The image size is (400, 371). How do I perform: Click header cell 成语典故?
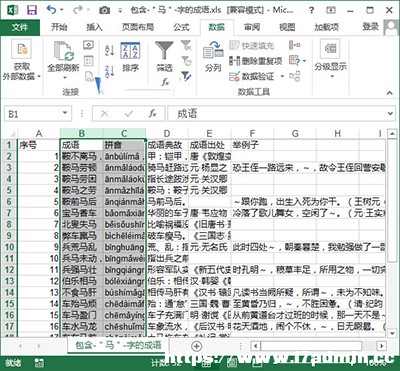click(167, 145)
